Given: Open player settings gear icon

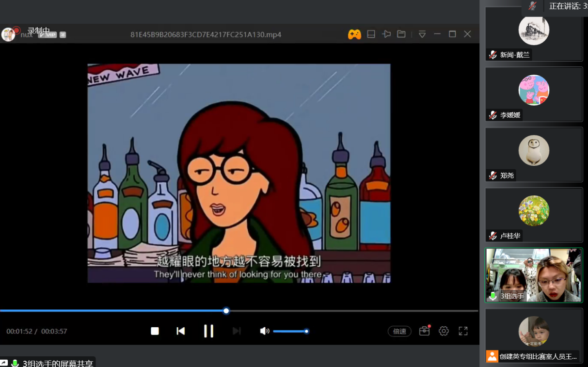Looking at the screenshot, I should (444, 331).
